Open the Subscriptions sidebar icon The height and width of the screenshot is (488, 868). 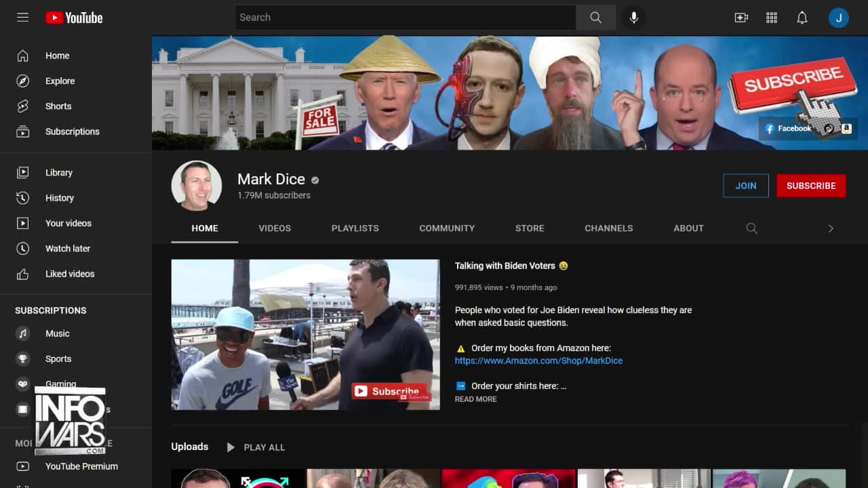[x=23, y=131]
